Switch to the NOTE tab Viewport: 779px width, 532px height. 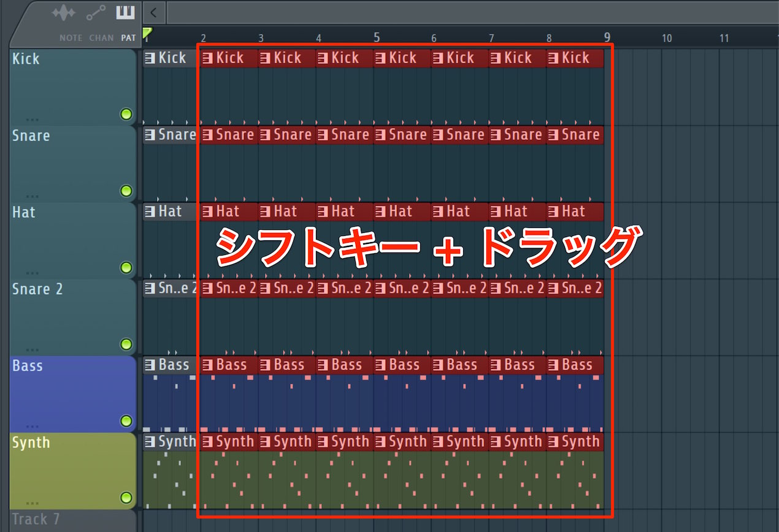pos(71,38)
